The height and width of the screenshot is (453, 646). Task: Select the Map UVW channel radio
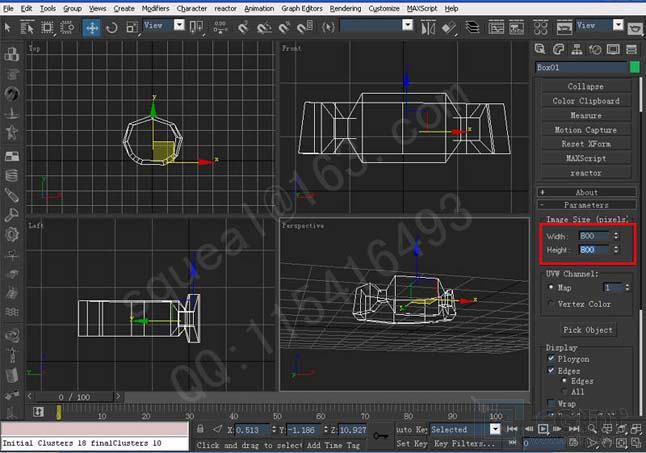tap(551, 287)
